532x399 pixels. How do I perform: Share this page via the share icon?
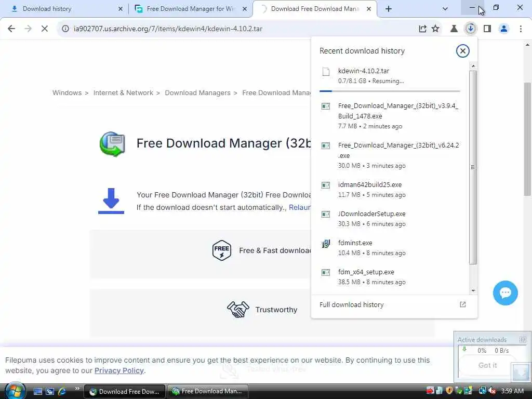point(422,29)
